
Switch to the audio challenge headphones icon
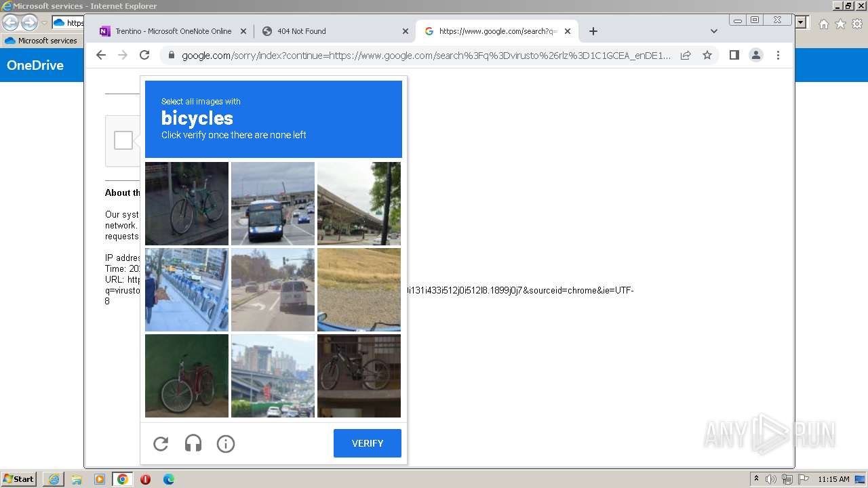point(193,444)
